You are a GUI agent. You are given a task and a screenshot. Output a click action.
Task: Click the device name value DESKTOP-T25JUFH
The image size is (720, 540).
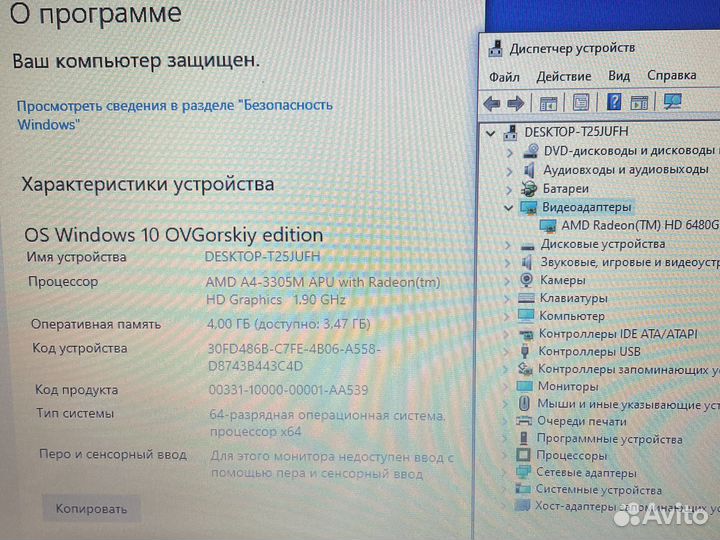click(x=262, y=256)
